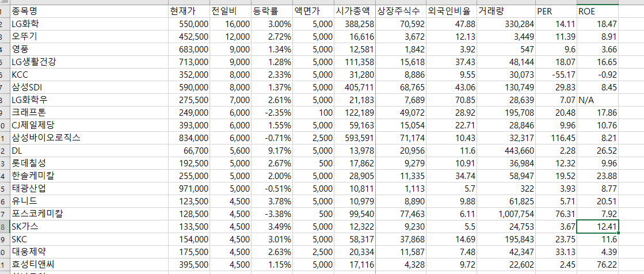Select the 683,000 price cell
Image resolution: width=644 pixels, height=274 pixels.
coord(189,50)
